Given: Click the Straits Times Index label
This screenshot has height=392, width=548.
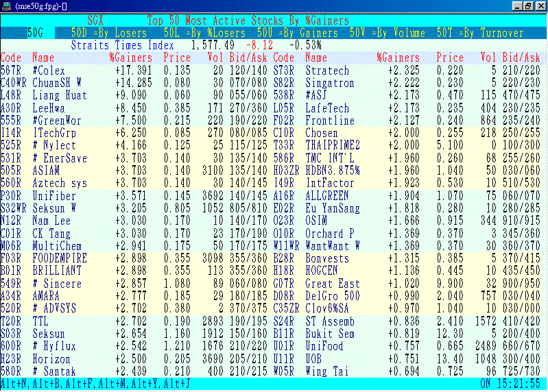Looking at the screenshot, I should point(122,45).
